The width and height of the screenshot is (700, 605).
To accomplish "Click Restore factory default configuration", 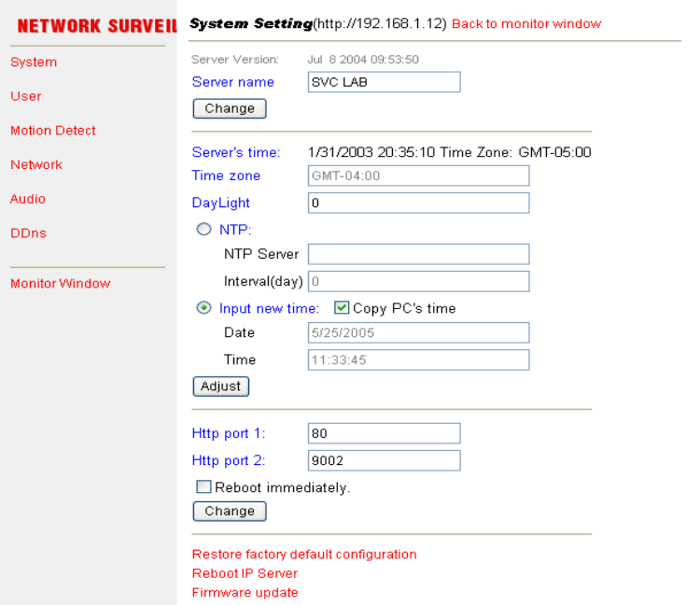I will click(304, 555).
